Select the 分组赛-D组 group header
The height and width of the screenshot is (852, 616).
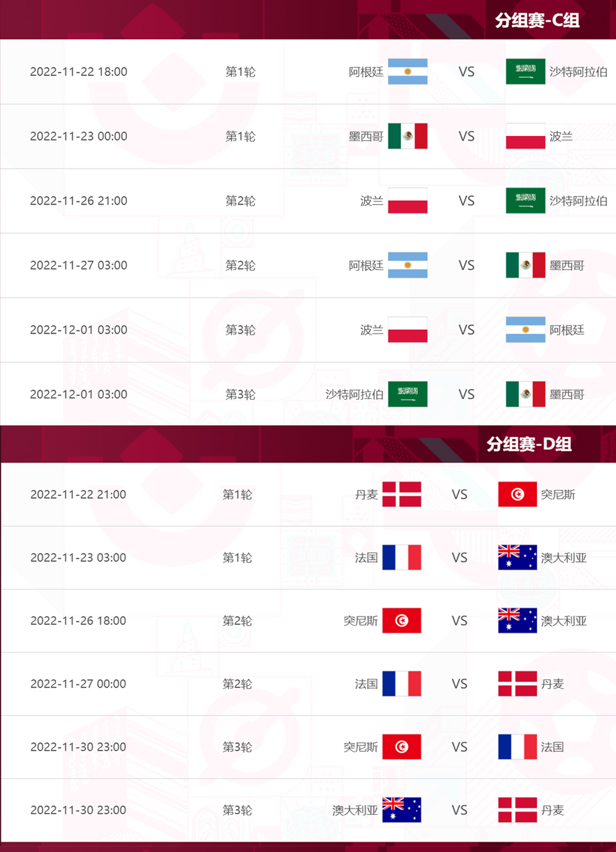point(529,444)
